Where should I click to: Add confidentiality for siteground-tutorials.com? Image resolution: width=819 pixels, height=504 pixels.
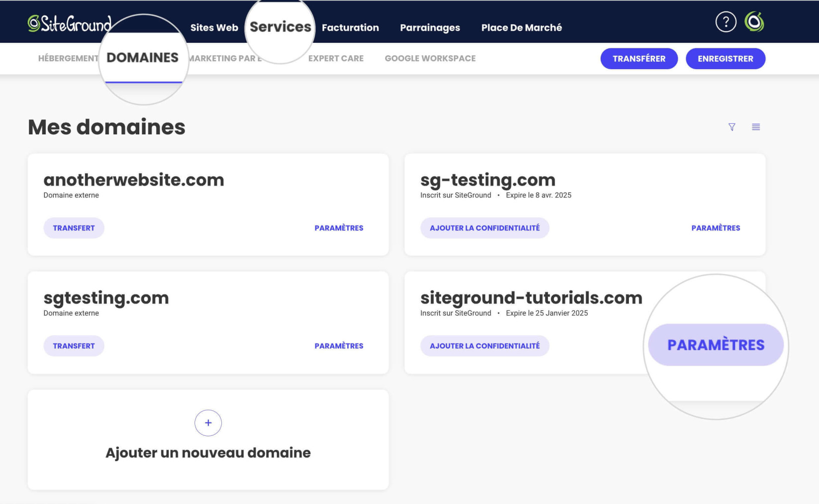tap(485, 346)
